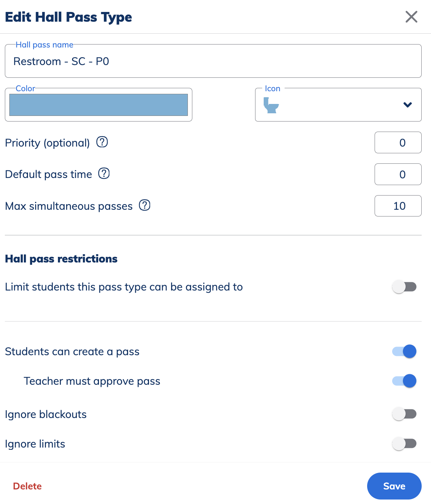
Task: Enable Ignore limits
Action: (404, 443)
